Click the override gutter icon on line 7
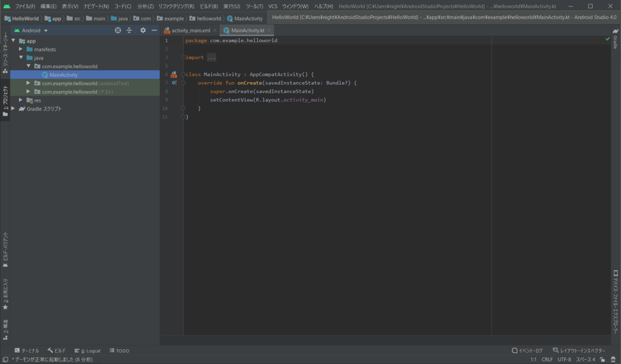 [174, 83]
